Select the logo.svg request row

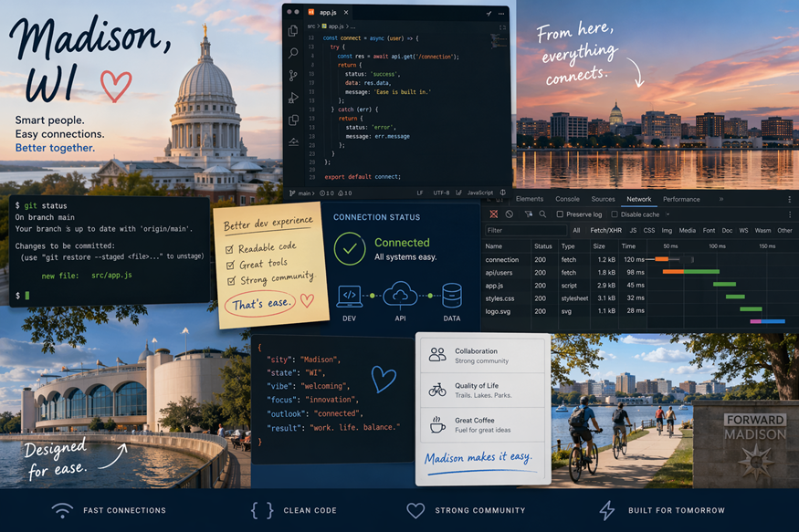[x=639, y=310]
